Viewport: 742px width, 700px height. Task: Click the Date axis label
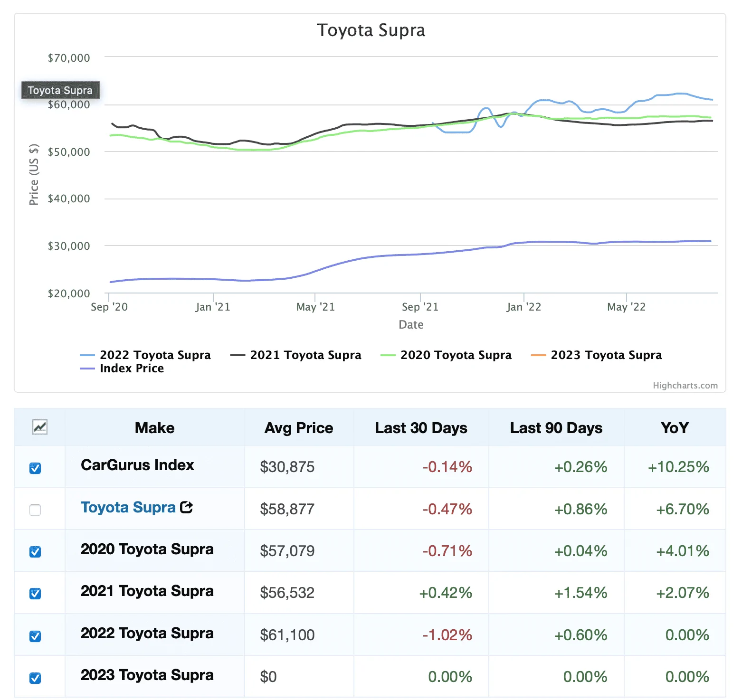411,324
